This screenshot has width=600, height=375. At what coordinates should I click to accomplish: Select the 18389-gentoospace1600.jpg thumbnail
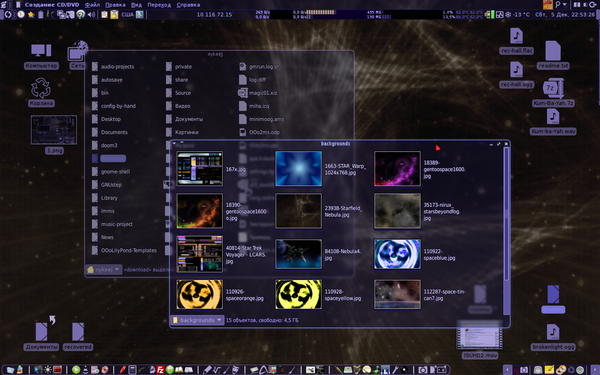[x=397, y=169]
